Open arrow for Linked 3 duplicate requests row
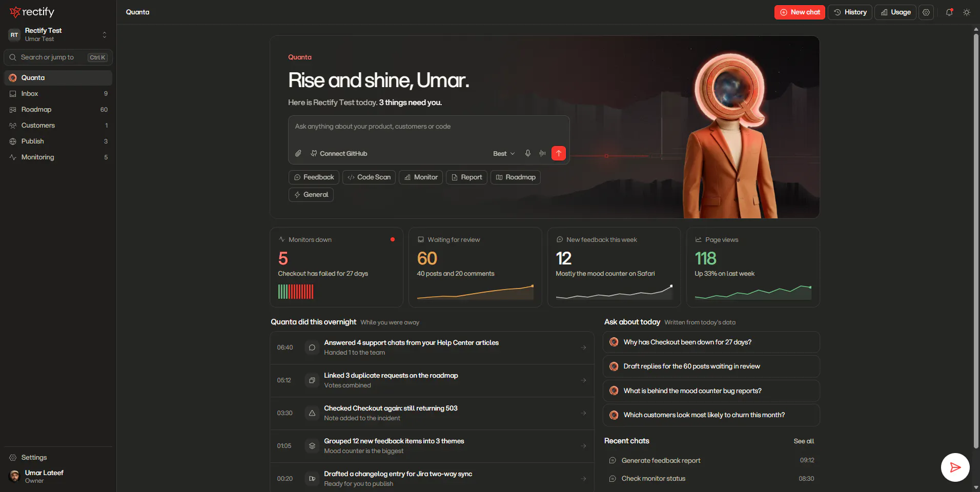The image size is (980, 492). point(583,380)
